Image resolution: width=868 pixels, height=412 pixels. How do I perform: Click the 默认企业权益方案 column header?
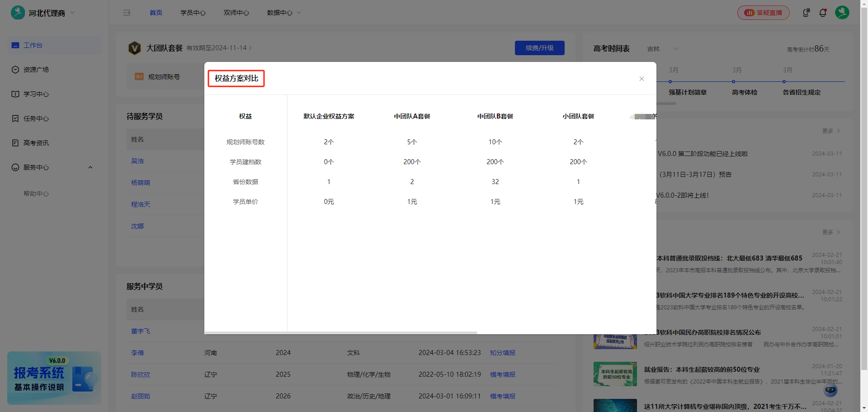329,116
